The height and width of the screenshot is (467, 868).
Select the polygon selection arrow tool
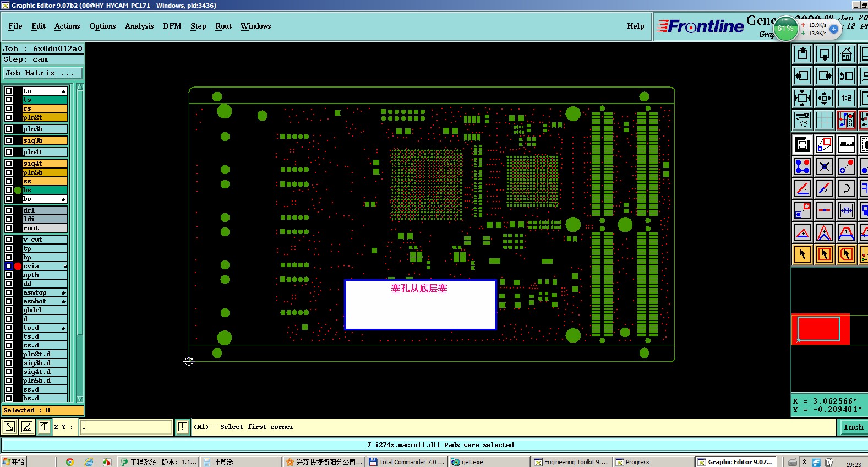[x=847, y=254]
